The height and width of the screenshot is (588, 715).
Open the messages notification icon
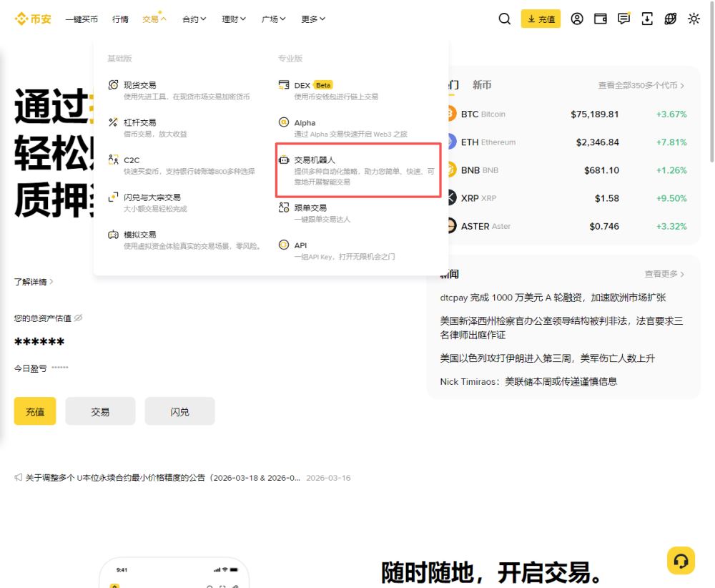pos(623,19)
